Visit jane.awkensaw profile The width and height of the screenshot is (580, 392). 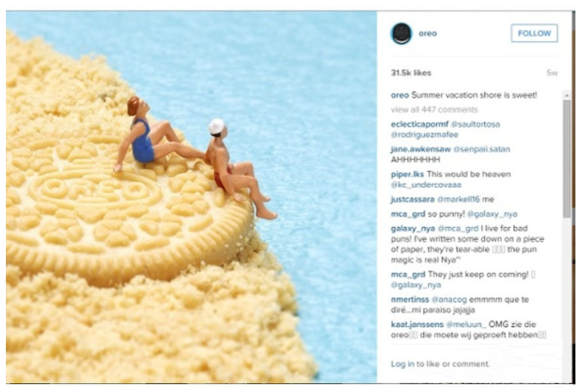coord(420,149)
